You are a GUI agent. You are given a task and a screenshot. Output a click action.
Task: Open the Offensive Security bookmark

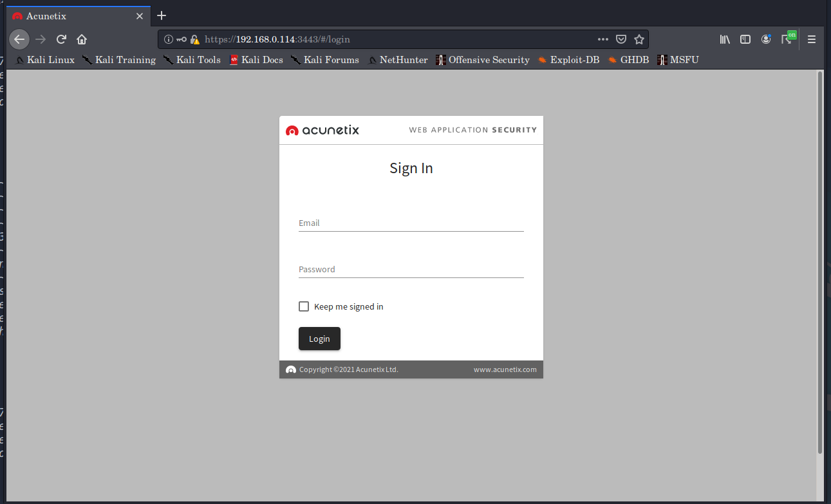coord(483,60)
